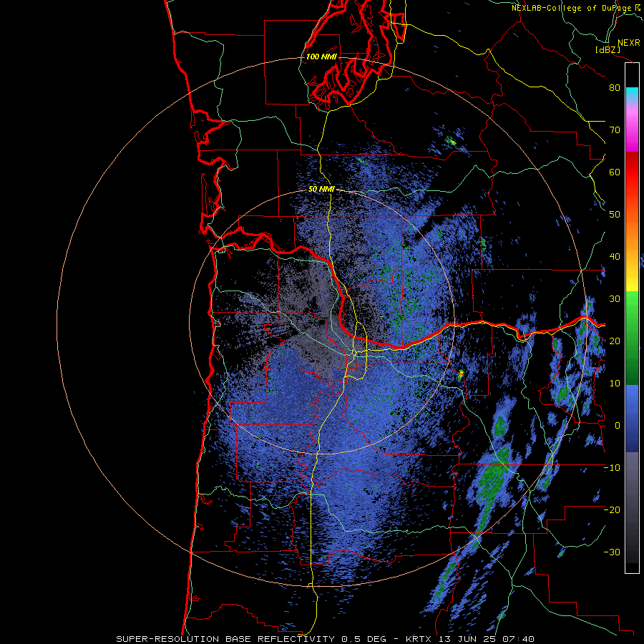The image size is (644, 644).
Task: Click the NEXLAB-College of DuPage credit text
Action: [x=575, y=8]
